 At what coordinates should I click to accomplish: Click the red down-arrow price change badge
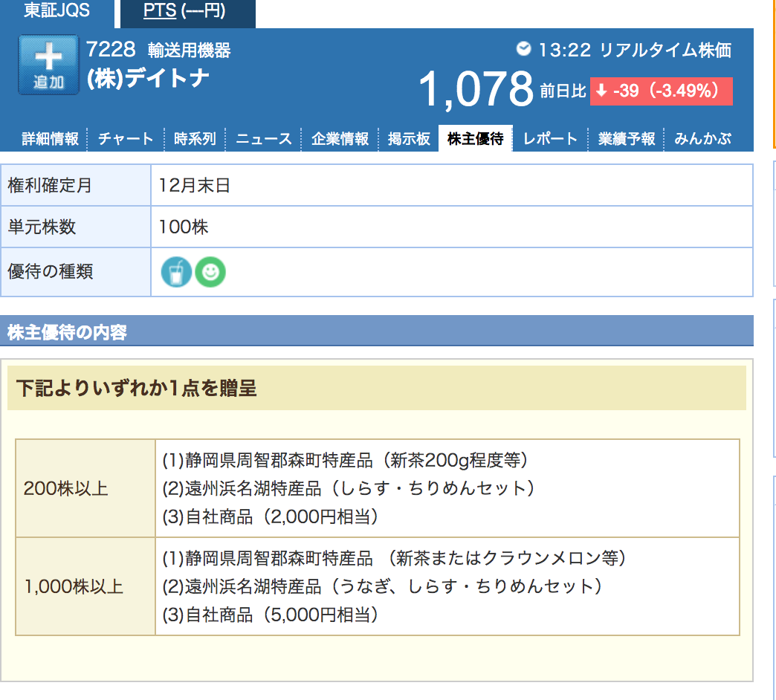click(662, 91)
